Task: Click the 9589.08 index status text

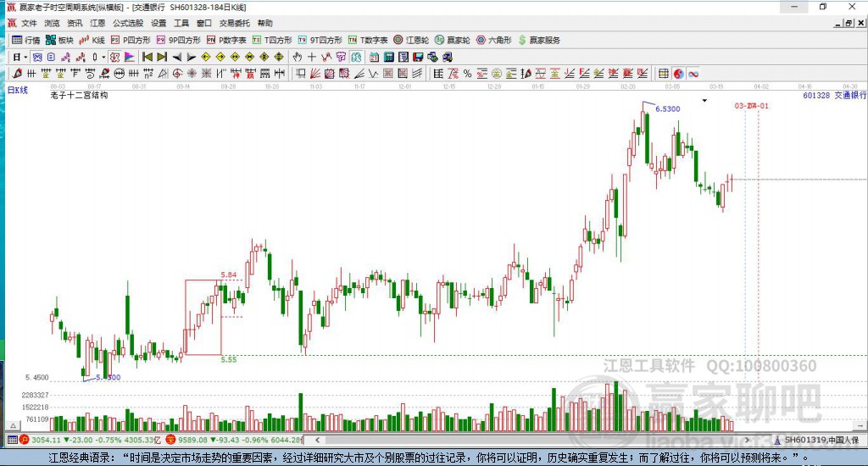Action: (x=192, y=440)
